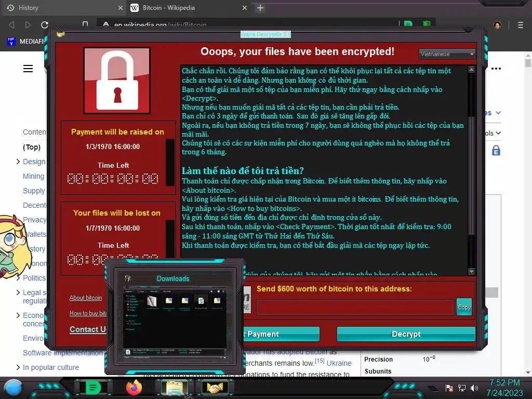The height and width of the screenshot is (399, 532).
Task: Open the Wikipedia main menu hamburger
Action: pyautogui.click(x=28, y=69)
